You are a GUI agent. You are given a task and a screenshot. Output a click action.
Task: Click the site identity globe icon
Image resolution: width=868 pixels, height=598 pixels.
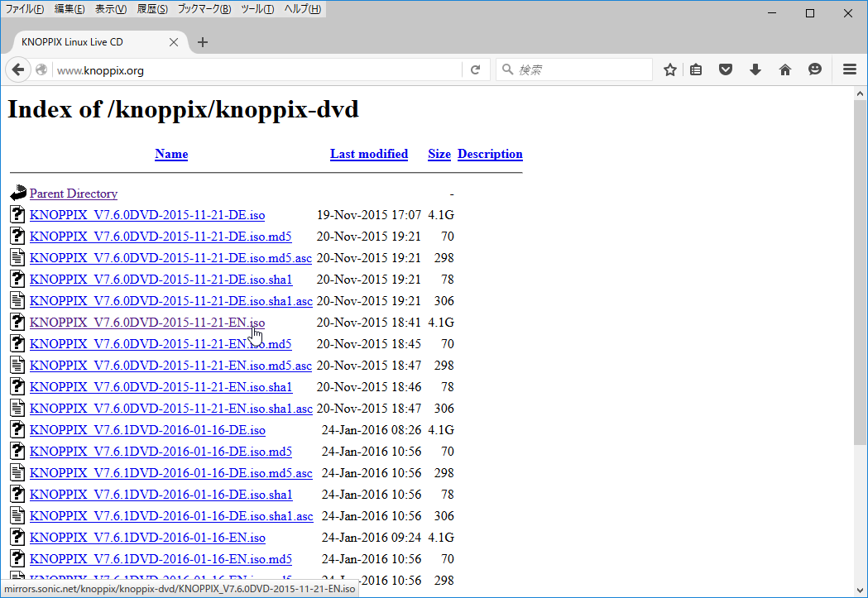click(41, 69)
